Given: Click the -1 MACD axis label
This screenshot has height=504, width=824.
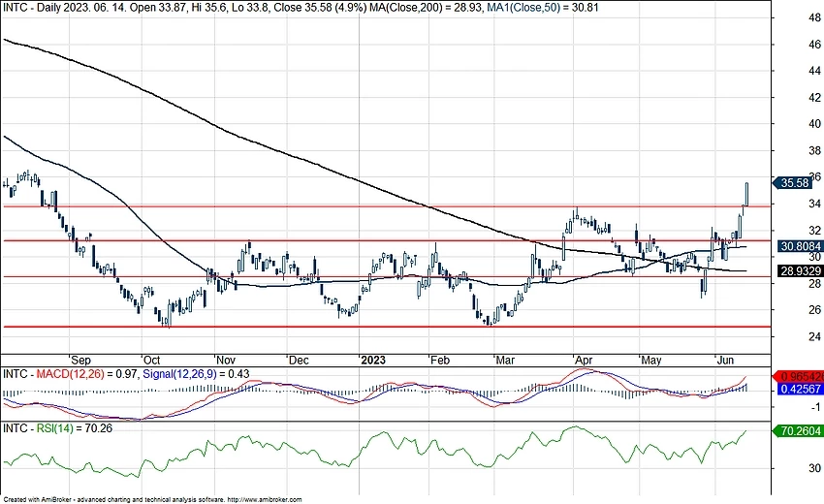Looking at the screenshot, I should (x=815, y=407).
